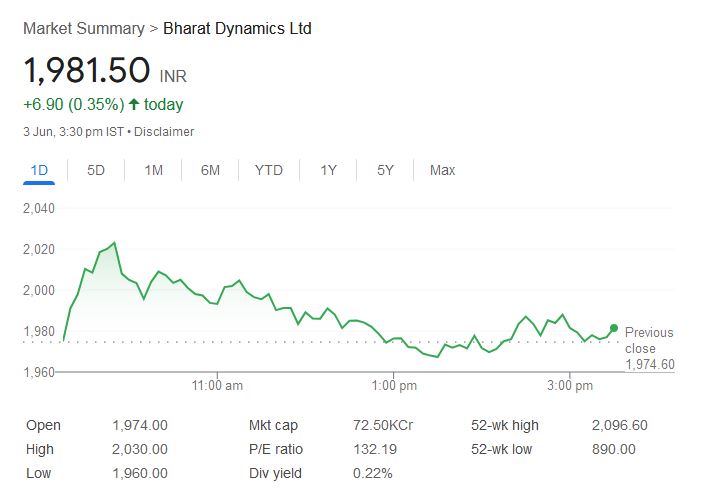Switch to YTD chart view
Image resolution: width=720 pixels, height=502 pixels.
(268, 170)
